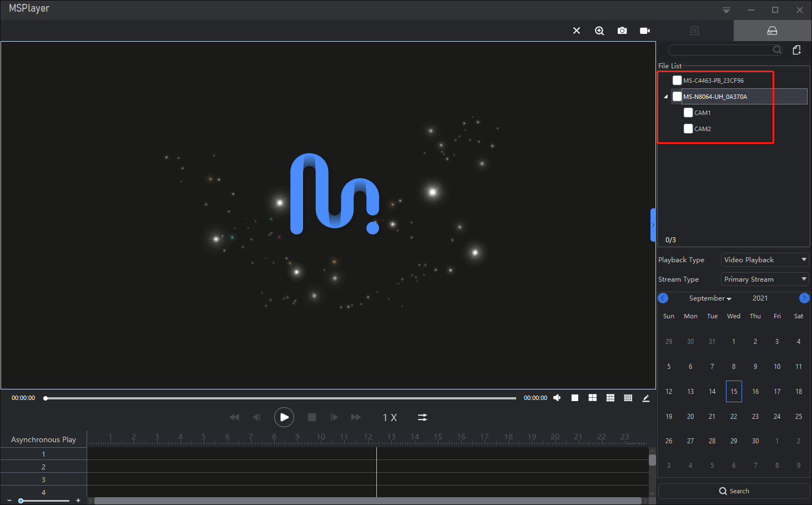This screenshot has width=812, height=505.
Task: Click the Play button
Action: point(284,417)
